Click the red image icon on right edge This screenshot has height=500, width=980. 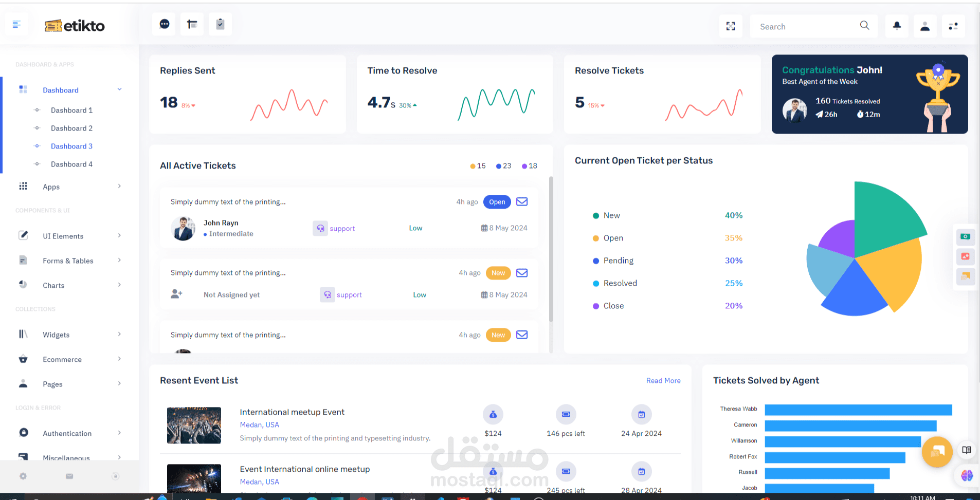pos(966,256)
